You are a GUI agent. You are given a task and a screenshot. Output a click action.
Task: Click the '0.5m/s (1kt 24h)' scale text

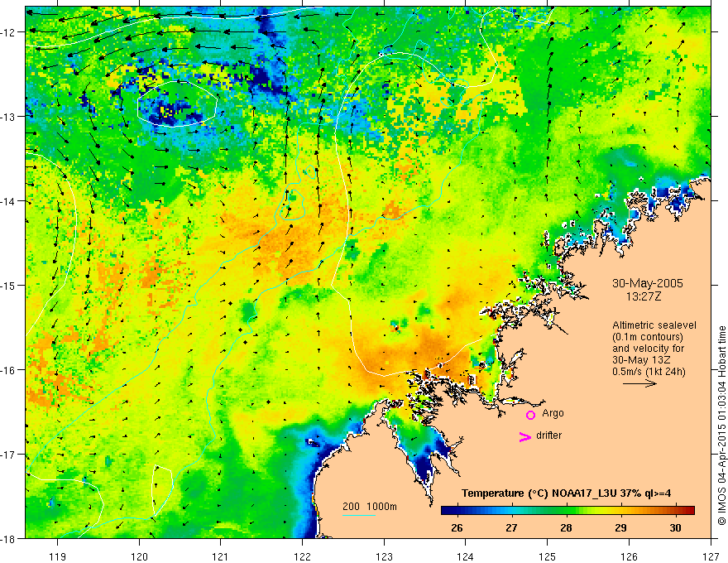[649, 372]
